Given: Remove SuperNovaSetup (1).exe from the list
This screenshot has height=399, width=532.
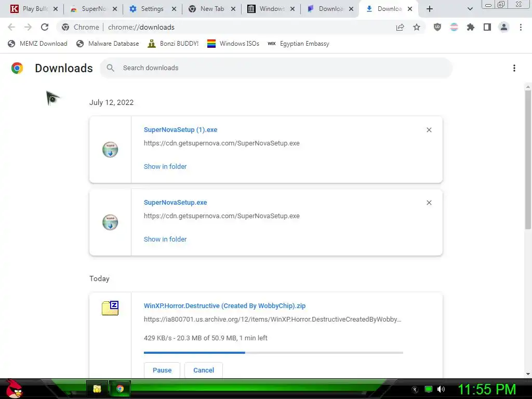Looking at the screenshot, I should (429, 130).
